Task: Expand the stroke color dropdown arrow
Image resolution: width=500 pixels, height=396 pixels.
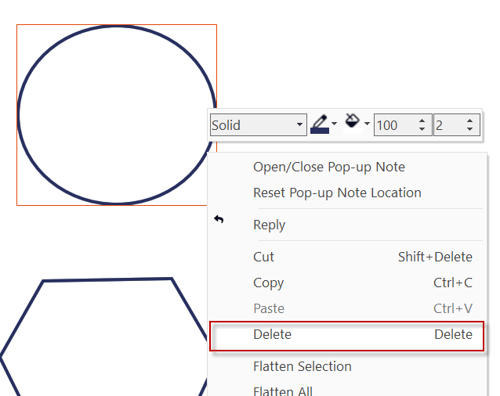Action: [334, 124]
